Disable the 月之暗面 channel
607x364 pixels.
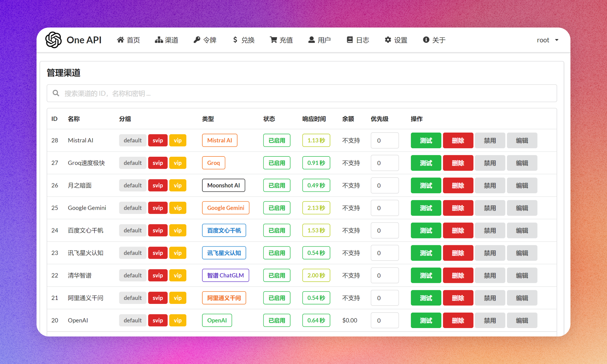(x=490, y=185)
